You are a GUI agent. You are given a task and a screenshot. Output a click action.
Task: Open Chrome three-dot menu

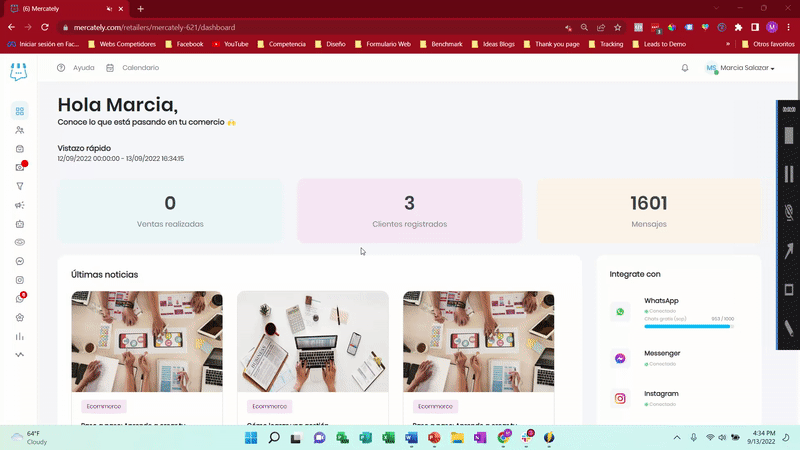(x=789, y=28)
